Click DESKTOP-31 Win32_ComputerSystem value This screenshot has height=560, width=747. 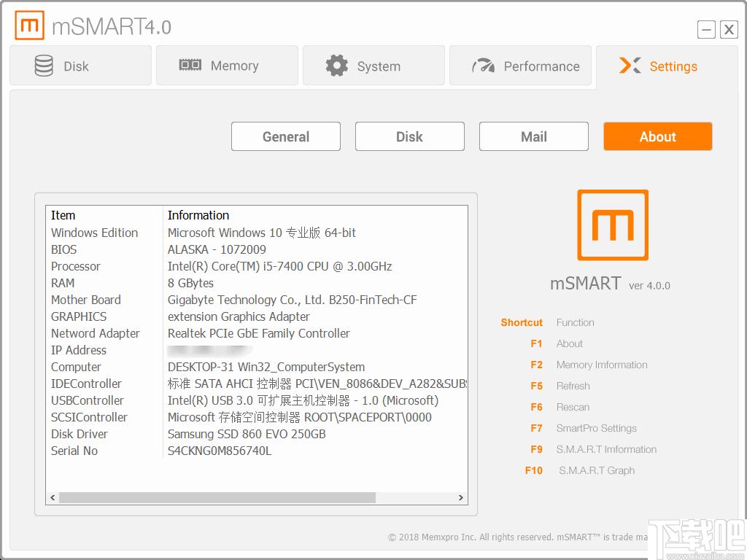(266, 367)
